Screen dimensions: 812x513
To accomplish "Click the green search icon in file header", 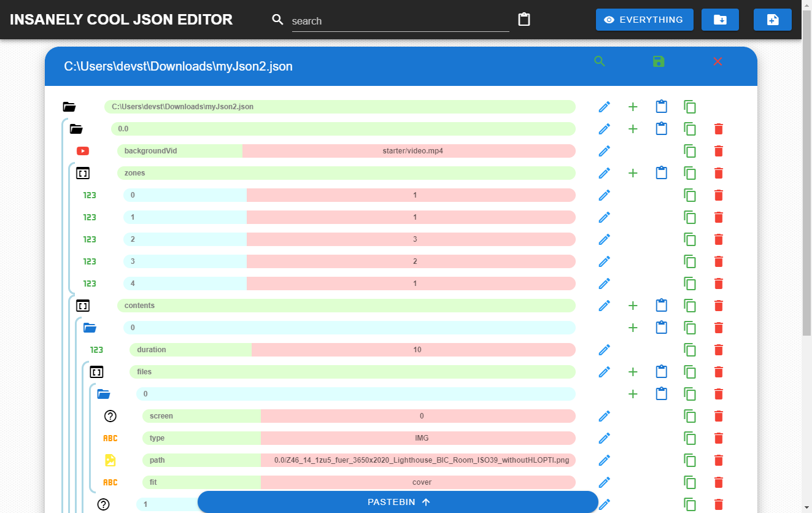I will (600, 61).
